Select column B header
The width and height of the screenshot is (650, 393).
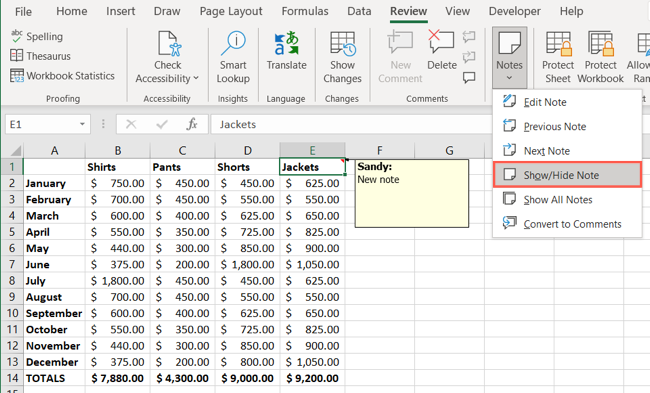[x=118, y=150]
